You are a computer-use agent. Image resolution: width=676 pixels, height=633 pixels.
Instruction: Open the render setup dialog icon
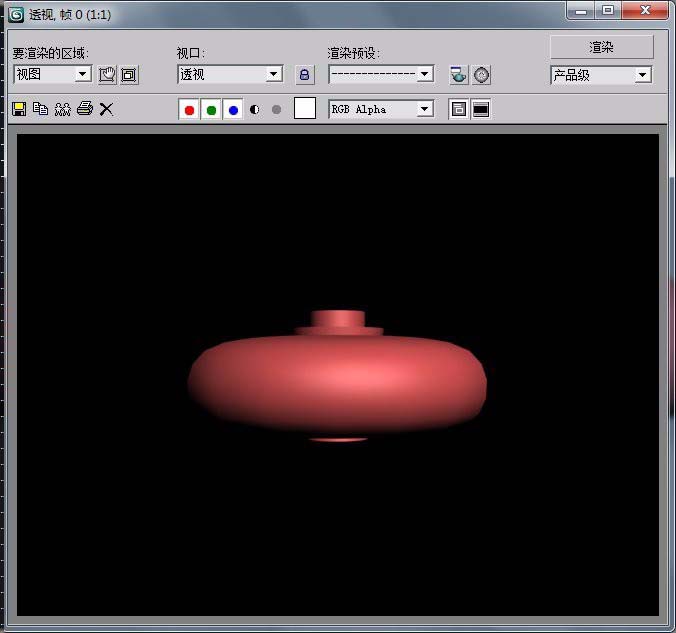458,75
